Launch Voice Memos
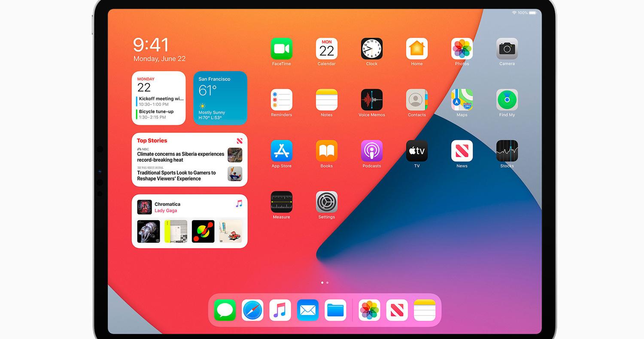The image size is (644, 339). point(371,100)
